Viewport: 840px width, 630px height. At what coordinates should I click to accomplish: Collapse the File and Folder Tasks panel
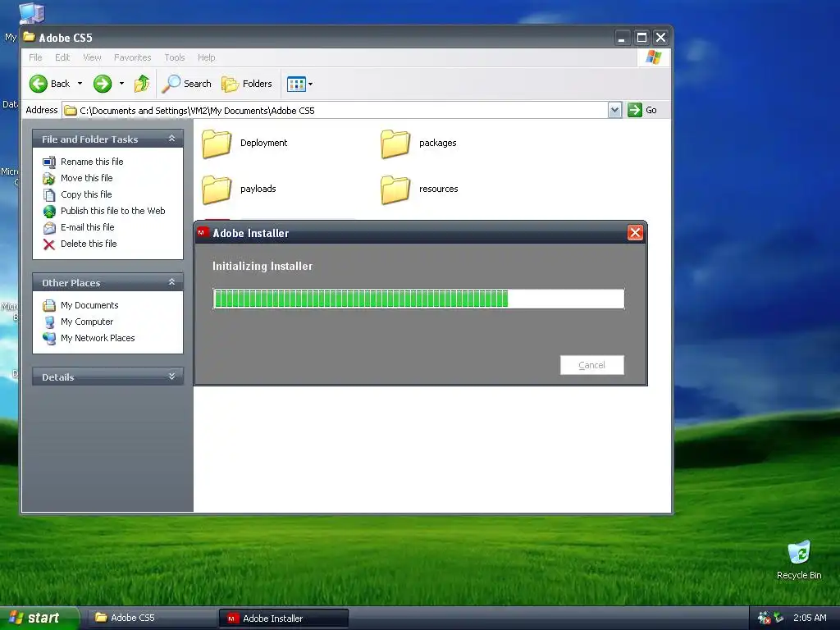(172, 139)
